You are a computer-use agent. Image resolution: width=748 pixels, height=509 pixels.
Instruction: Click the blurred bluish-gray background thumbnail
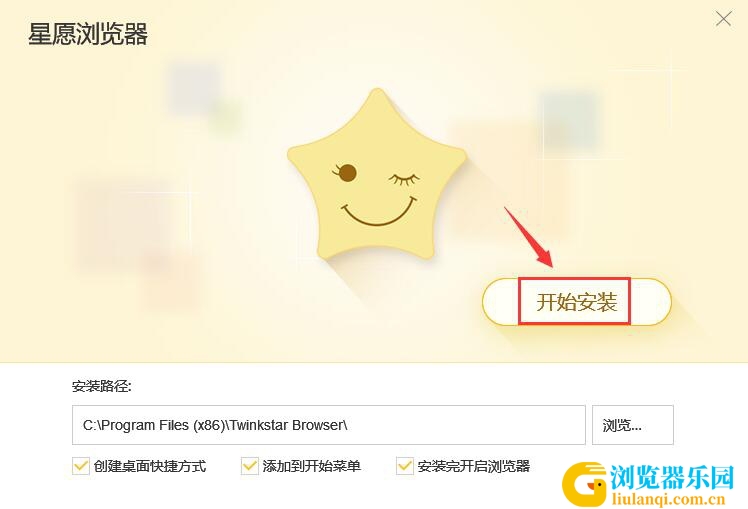pos(195,87)
